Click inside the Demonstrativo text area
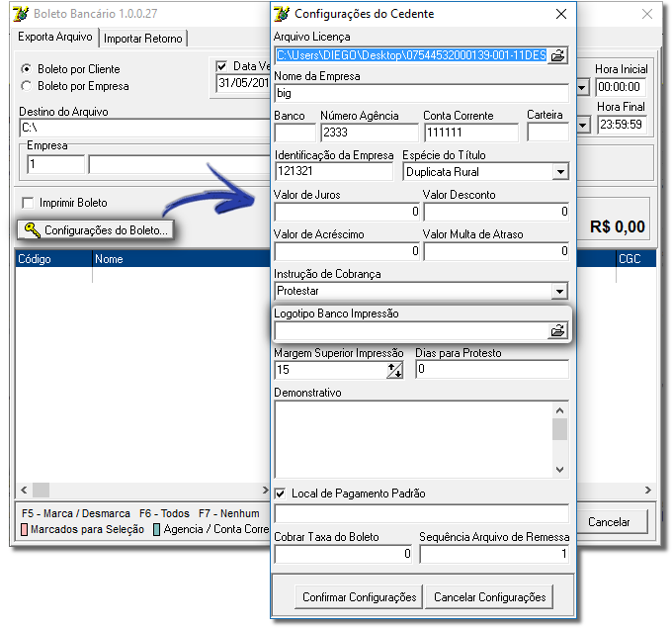Viewport: 672px width, 628px height. click(x=413, y=440)
